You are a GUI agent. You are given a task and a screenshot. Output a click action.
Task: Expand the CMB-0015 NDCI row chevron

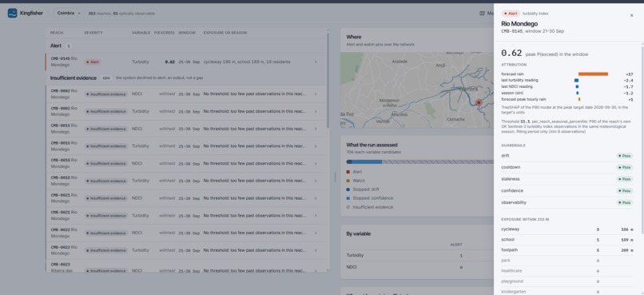(x=316, y=129)
